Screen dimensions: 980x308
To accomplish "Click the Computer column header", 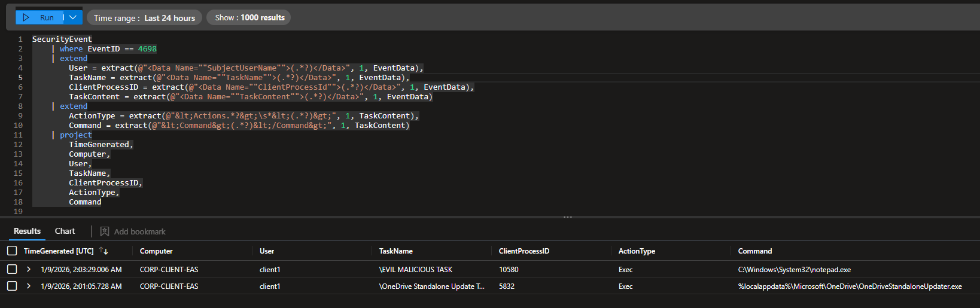I will point(156,251).
